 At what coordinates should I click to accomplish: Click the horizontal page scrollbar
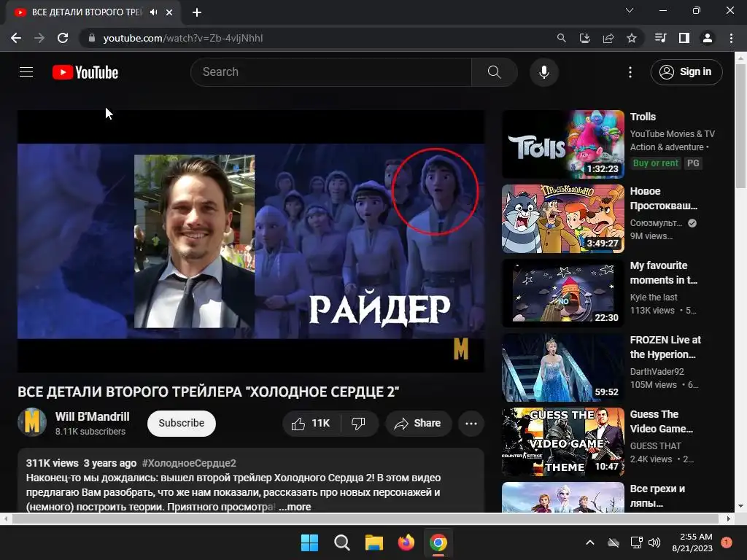(366, 518)
